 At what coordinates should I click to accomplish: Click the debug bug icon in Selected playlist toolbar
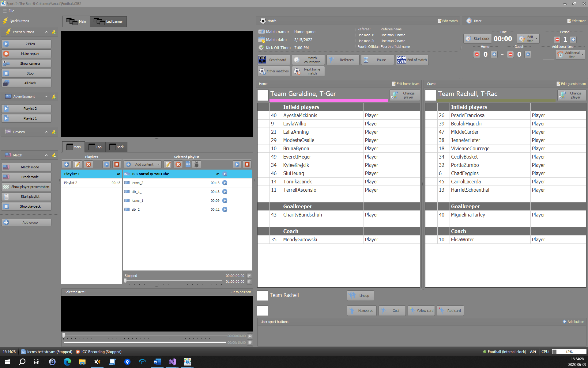[197, 164]
